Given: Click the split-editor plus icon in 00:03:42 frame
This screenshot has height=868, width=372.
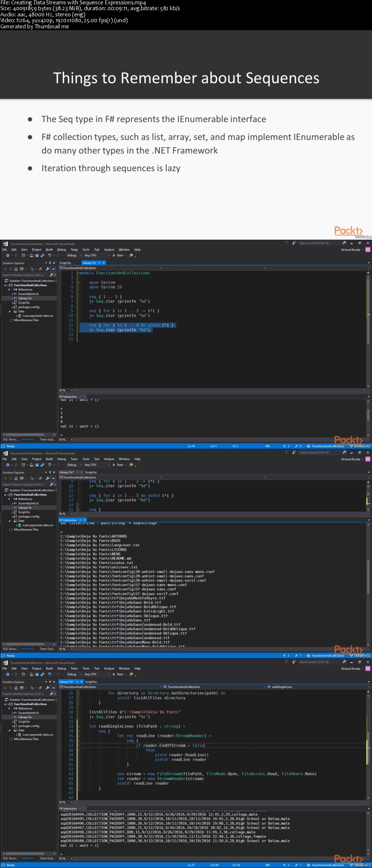Looking at the screenshot, I should [x=368, y=273].
